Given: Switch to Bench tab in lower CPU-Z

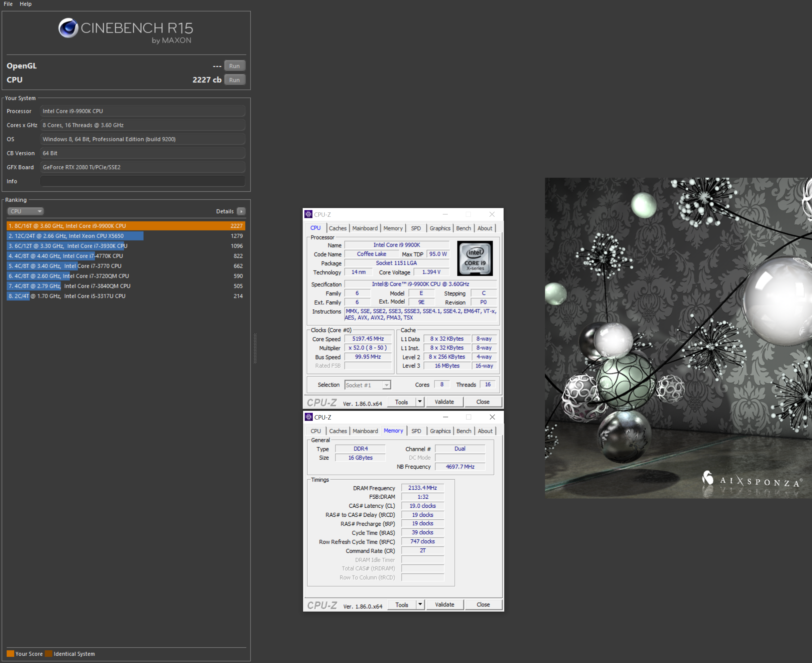Looking at the screenshot, I should click(464, 431).
